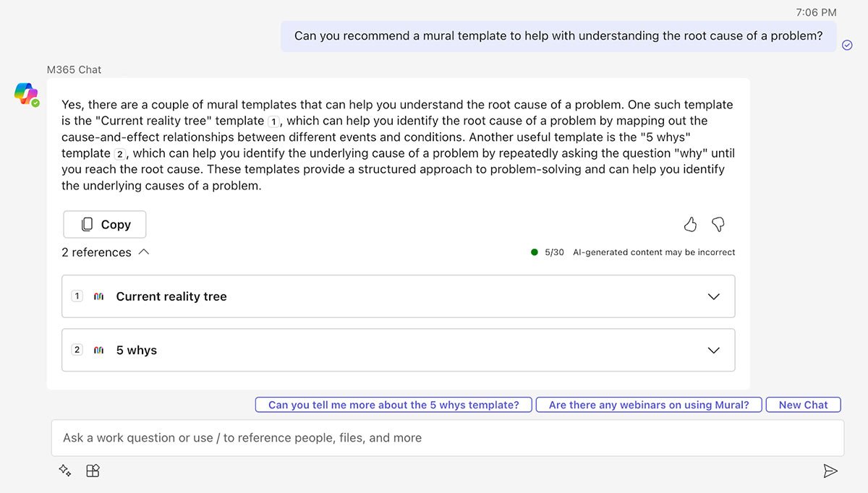This screenshot has height=493, width=868.
Task: Click the thumbs up feedback icon
Action: pyautogui.click(x=690, y=224)
